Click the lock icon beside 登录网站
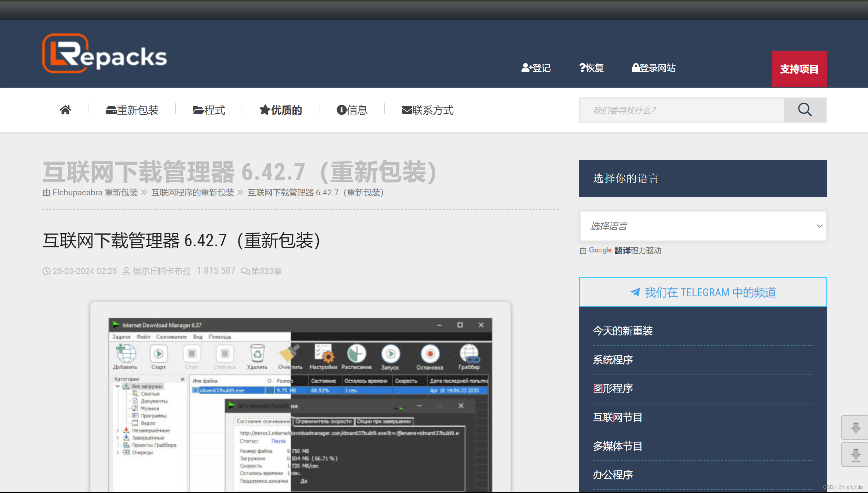 635,68
